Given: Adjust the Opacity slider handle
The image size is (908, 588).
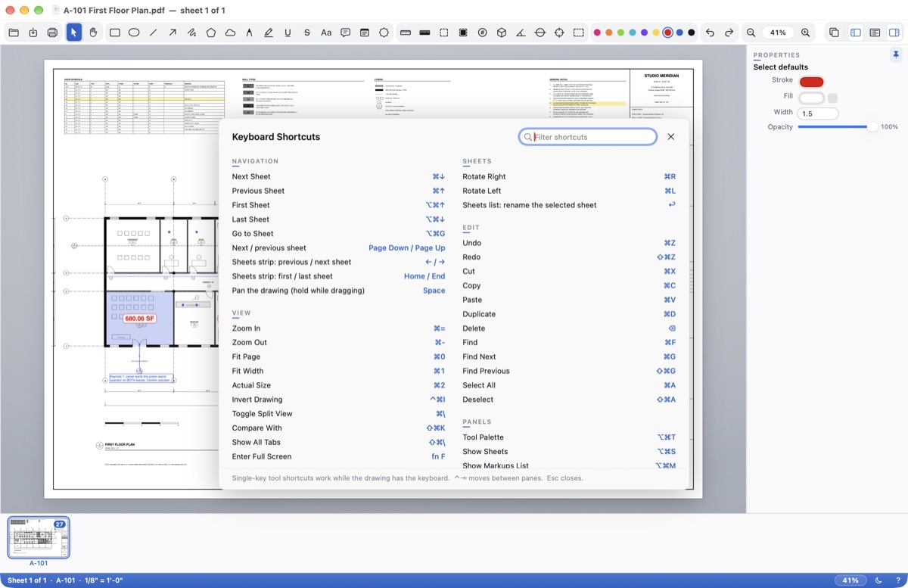Looking at the screenshot, I should pos(872,127).
